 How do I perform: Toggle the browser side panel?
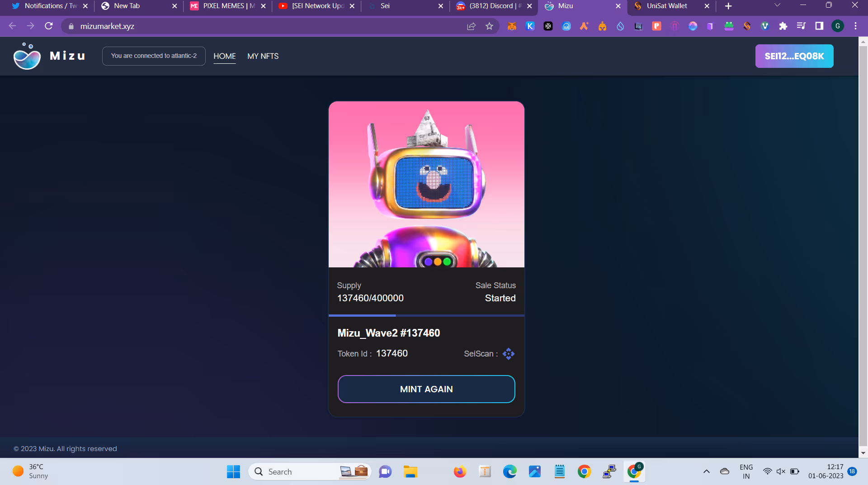819,26
